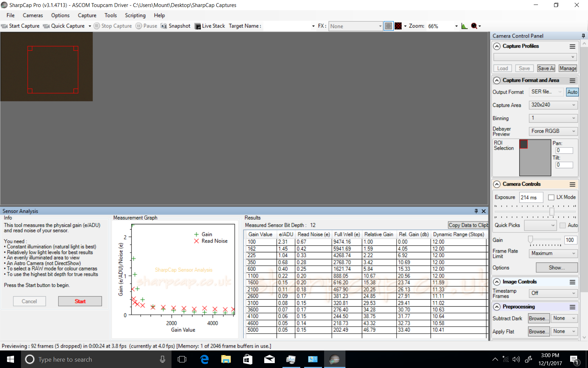Toggle the selection area toolbar icon
This screenshot has width=588, height=368.
click(x=388, y=26)
